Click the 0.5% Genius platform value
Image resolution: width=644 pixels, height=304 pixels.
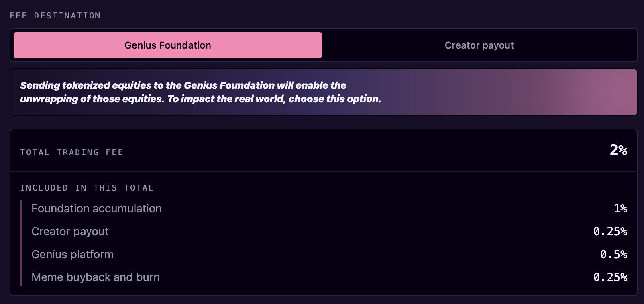coord(613,254)
